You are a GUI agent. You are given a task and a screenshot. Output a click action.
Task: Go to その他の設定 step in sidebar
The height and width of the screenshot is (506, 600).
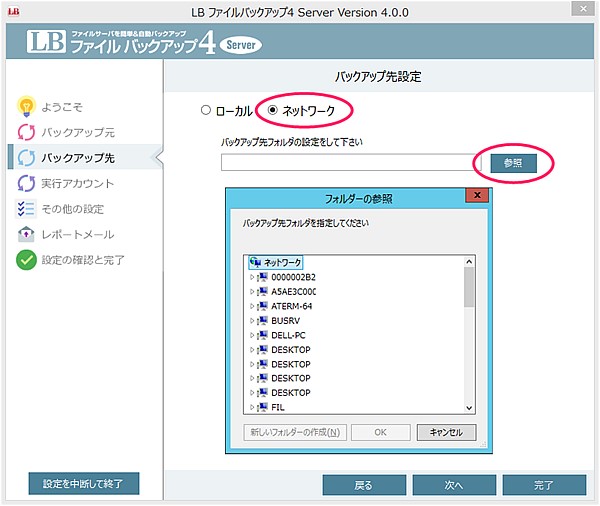(x=73, y=209)
